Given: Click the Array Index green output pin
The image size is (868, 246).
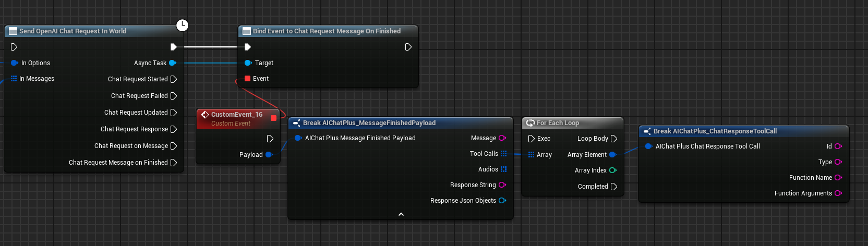Looking at the screenshot, I should click(x=613, y=170).
